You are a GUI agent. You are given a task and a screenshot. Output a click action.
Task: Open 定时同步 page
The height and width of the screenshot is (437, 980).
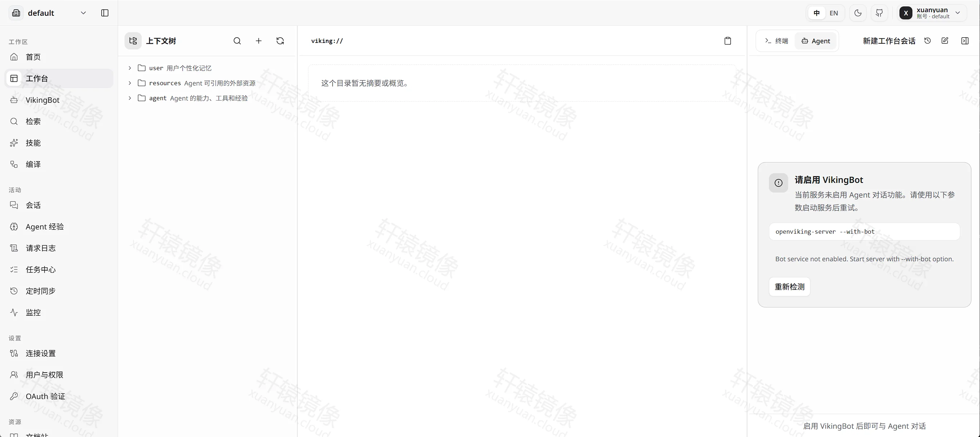59,291
